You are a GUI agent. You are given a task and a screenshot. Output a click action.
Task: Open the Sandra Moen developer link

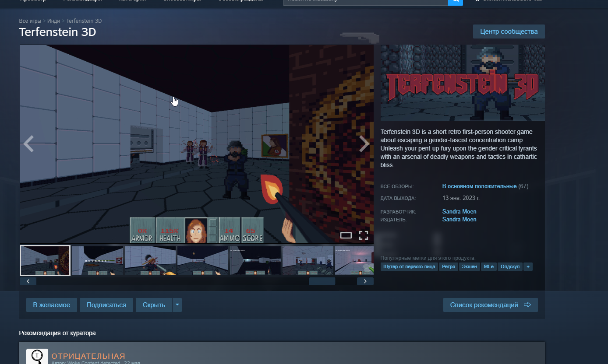point(460,212)
